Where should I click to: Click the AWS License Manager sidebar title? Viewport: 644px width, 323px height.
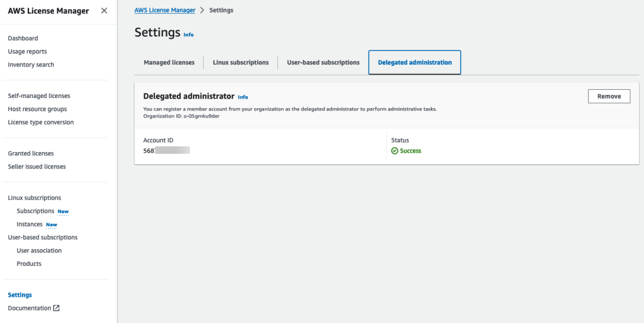tap(48, 11)
